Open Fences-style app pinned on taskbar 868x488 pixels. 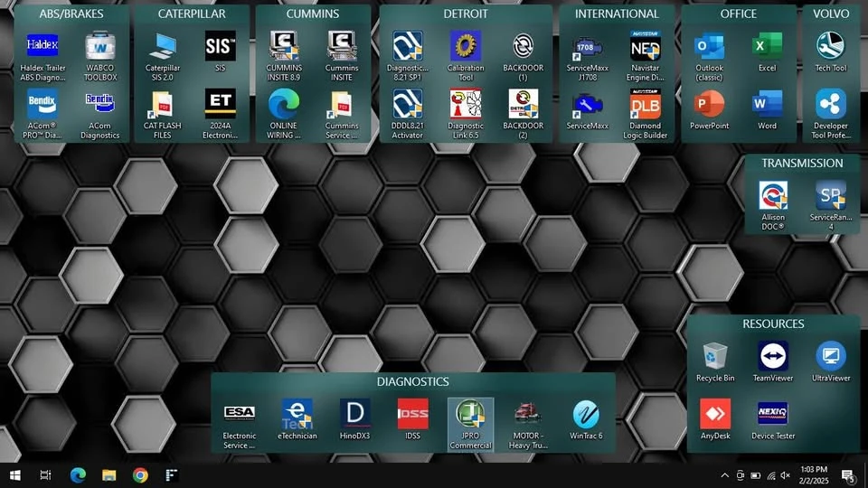click(x=172, y=474)
